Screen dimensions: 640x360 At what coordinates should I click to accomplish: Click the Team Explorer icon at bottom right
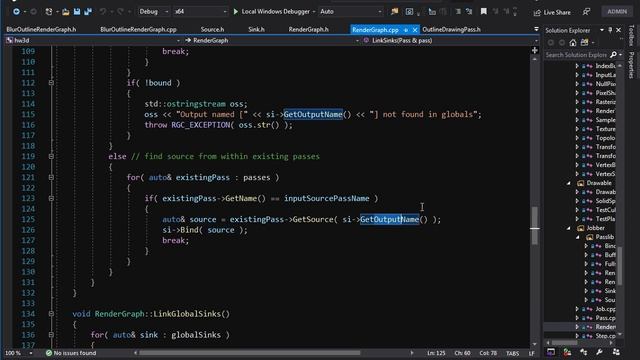pos(616,352)
